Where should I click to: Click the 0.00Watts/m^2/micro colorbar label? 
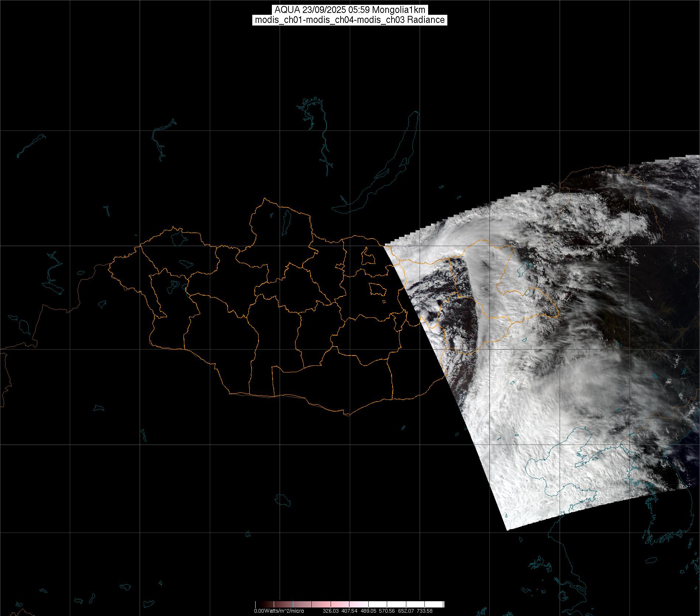[279, 611]
